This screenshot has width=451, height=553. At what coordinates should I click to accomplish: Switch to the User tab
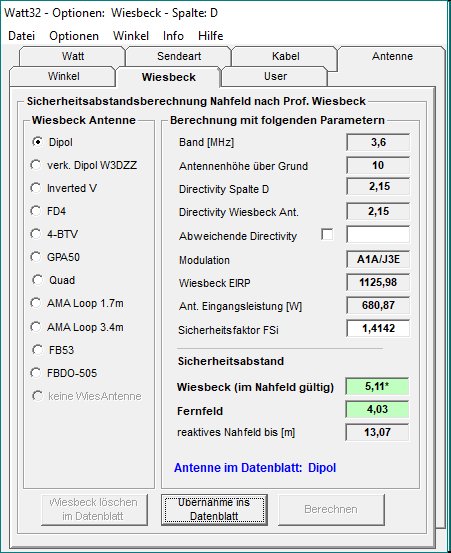tap(275, 76)
